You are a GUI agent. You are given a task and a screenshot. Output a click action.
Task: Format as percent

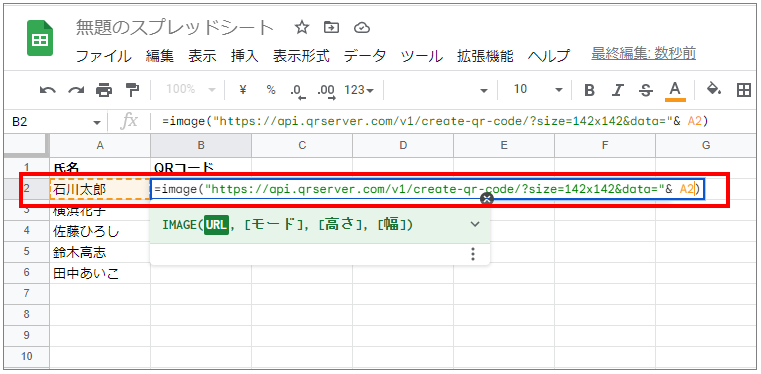point(271,90)
